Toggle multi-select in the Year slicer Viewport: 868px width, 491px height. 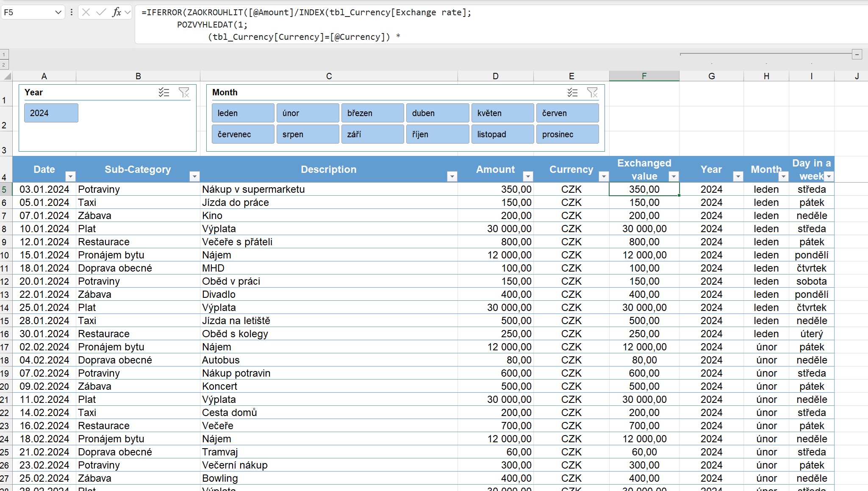pos(164,92)
